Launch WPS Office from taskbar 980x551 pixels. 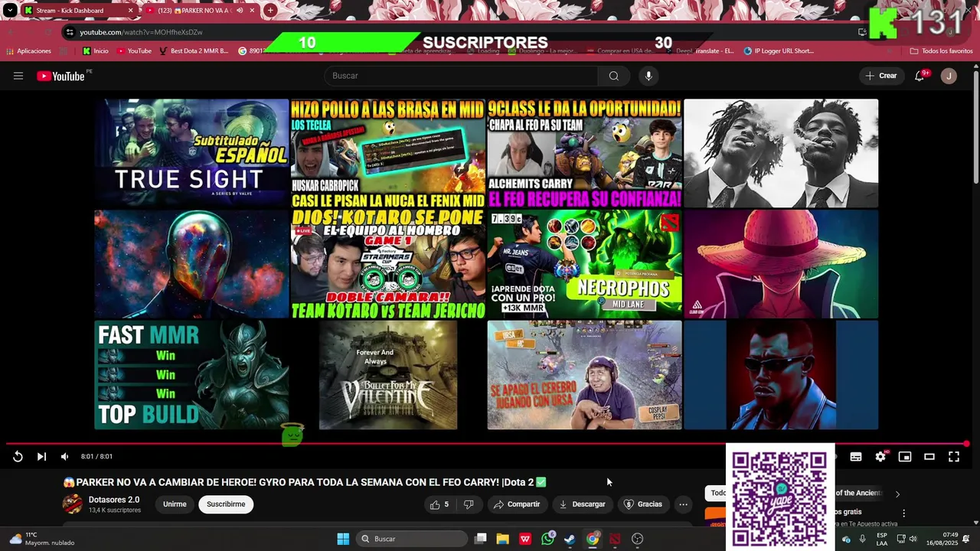(525, 539)
